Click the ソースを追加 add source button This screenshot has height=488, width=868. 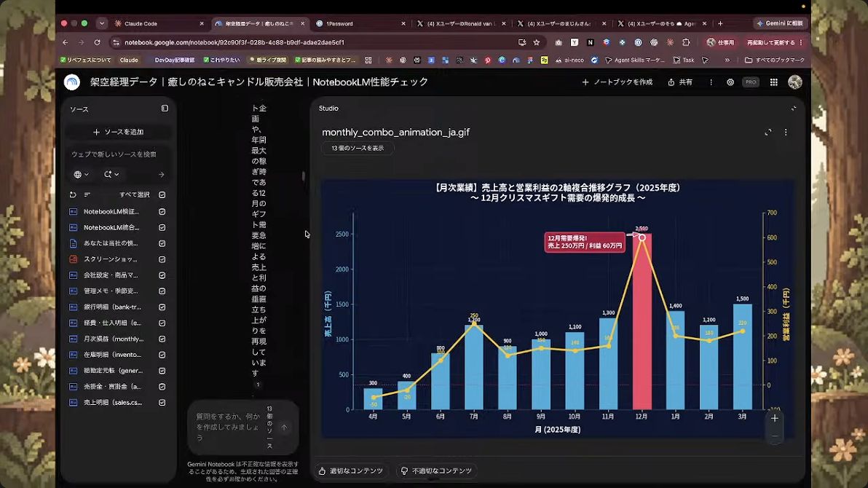tap(119, 132)
